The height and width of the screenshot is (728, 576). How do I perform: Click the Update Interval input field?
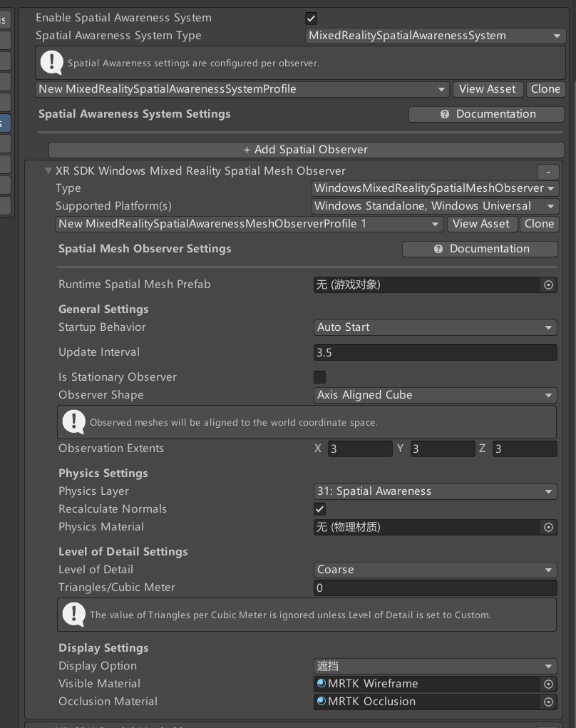(435, 352)
